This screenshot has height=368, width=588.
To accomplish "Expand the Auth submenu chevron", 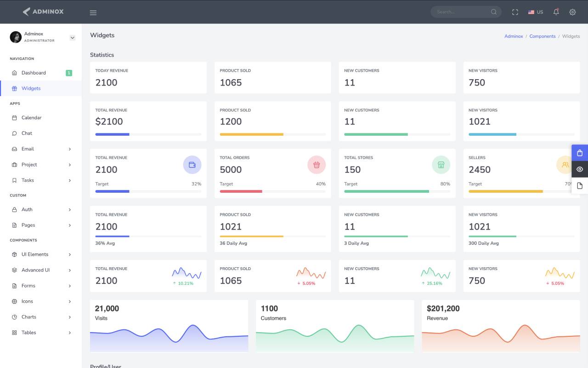I will pyautogui.click(x=70, y=210).
